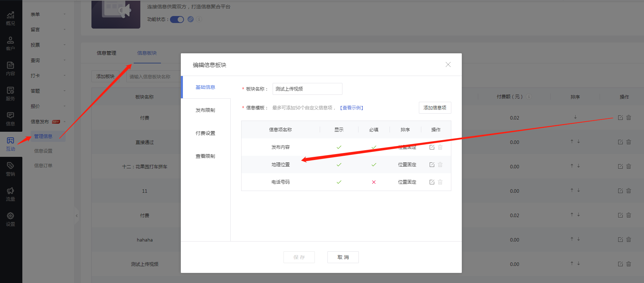Click edit icon in 0.02 first row

pyautogui.click(x=620, y=117)
